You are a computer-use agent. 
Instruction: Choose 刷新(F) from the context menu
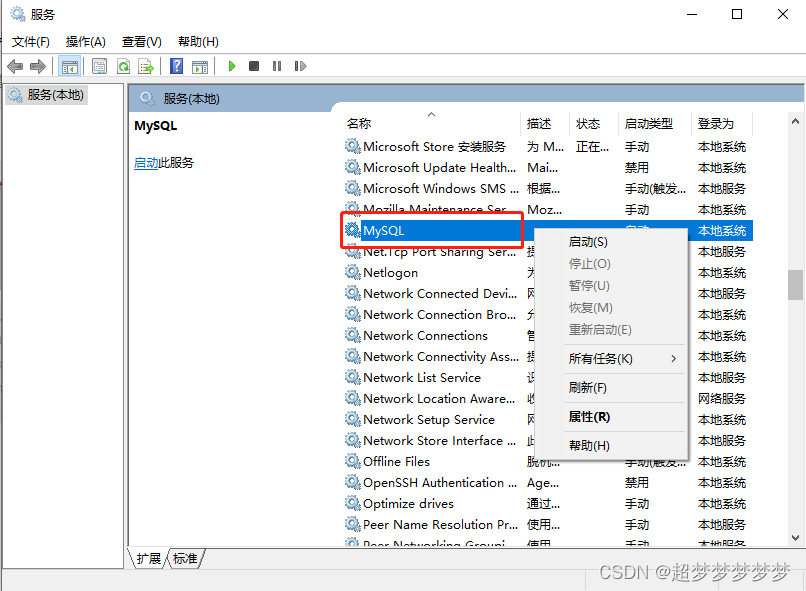tap(611, 387)
